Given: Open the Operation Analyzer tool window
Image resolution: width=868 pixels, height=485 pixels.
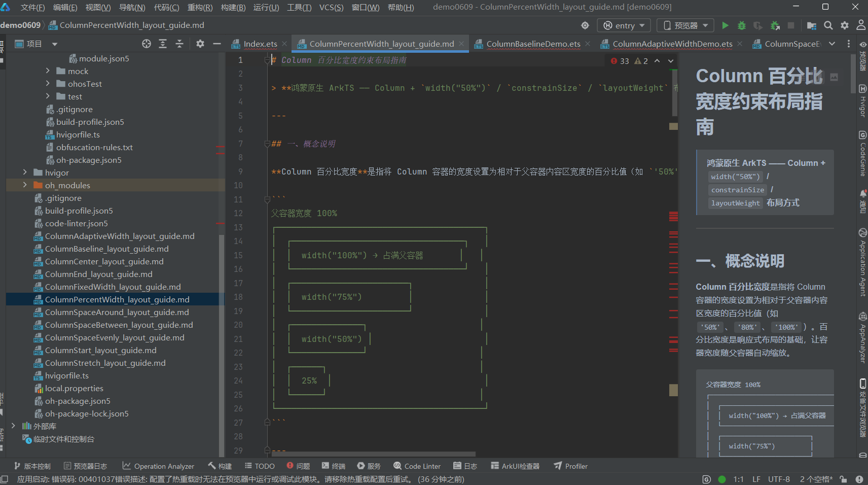Looking at the screenshot, I should pos(158,466).
